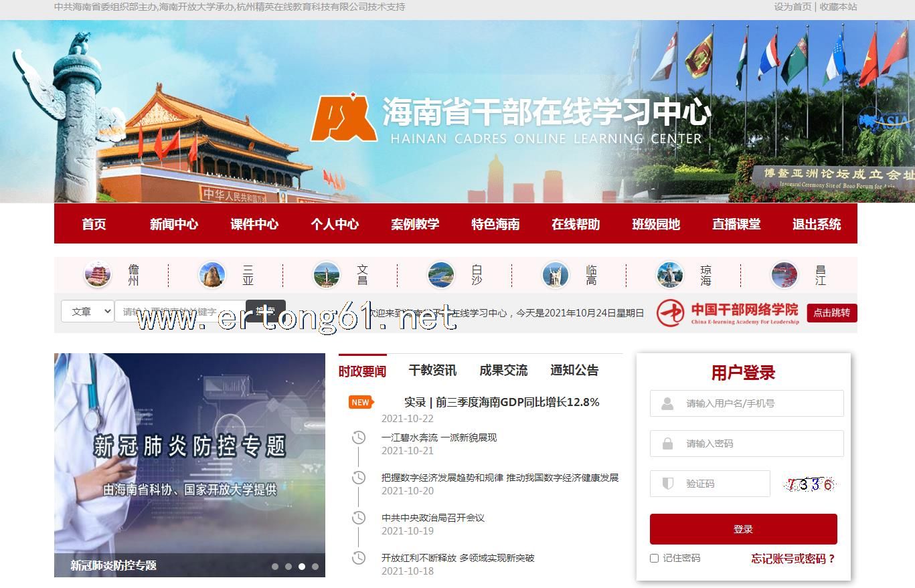The image size is (915, 588).
Task: Expand the 文章 search type dropdown
Action: coord(88,312)
